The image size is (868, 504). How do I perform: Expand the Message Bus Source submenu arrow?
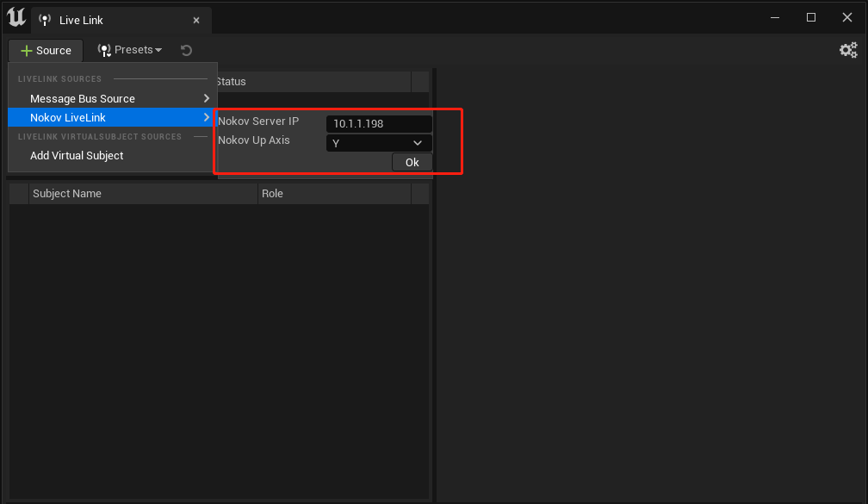pos(207,98)
